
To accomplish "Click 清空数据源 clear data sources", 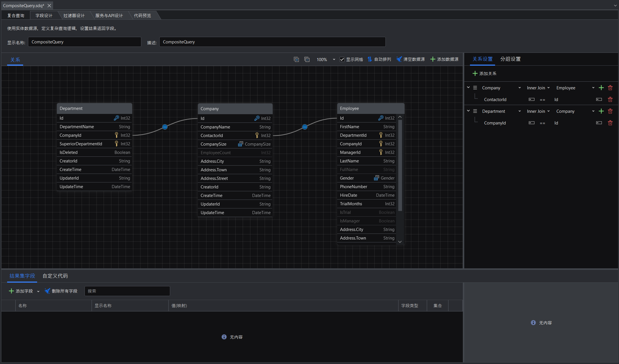I will click(411, 59).
